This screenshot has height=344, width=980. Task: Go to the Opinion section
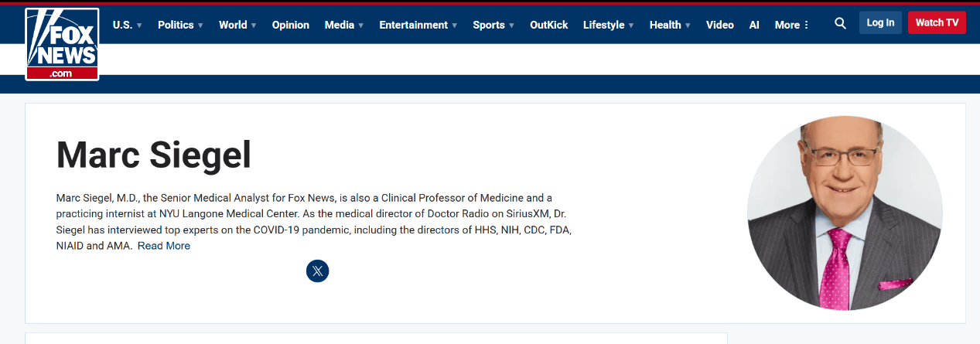[291, 25]
